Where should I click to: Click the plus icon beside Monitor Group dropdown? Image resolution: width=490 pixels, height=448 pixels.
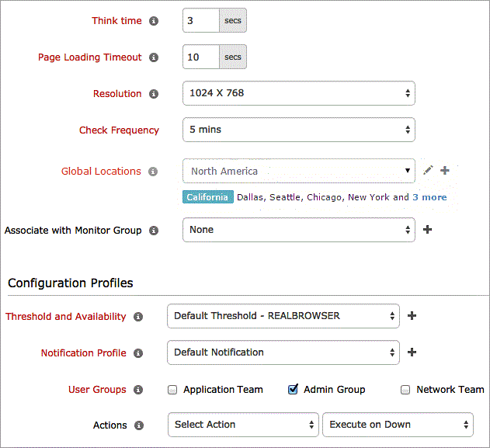click(x=427, y=230)
